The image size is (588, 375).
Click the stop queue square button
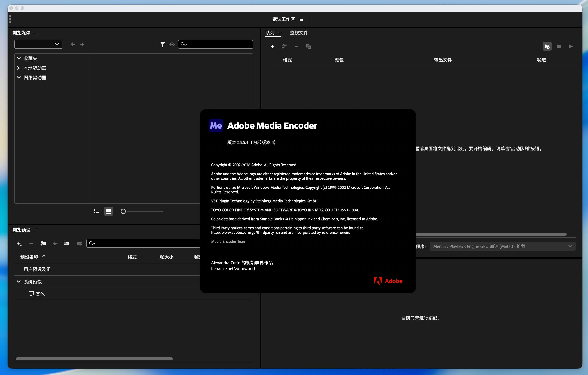click(559, 46)
